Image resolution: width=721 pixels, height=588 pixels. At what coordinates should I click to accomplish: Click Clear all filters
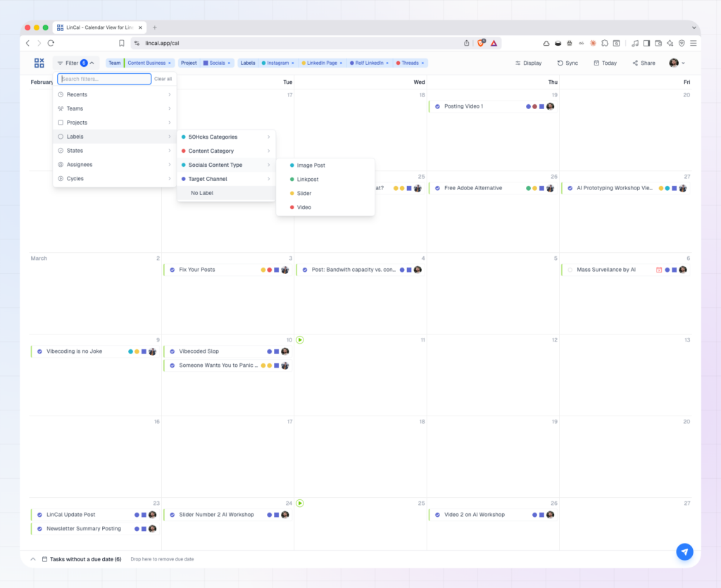[x=163, y=80]
